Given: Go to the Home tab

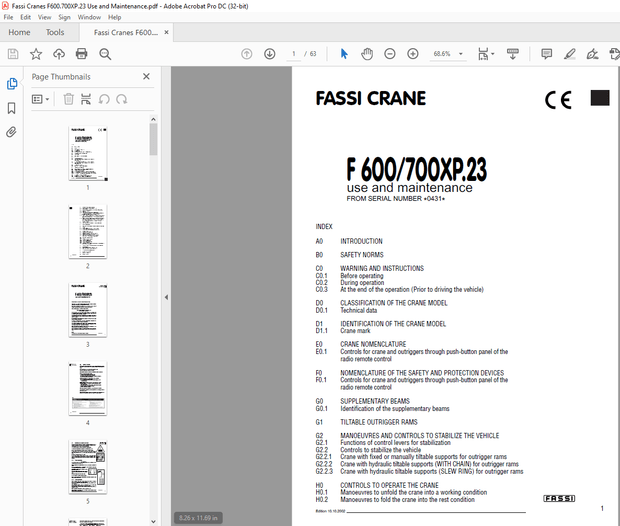Looking at the screenshot, I should 19,32.
